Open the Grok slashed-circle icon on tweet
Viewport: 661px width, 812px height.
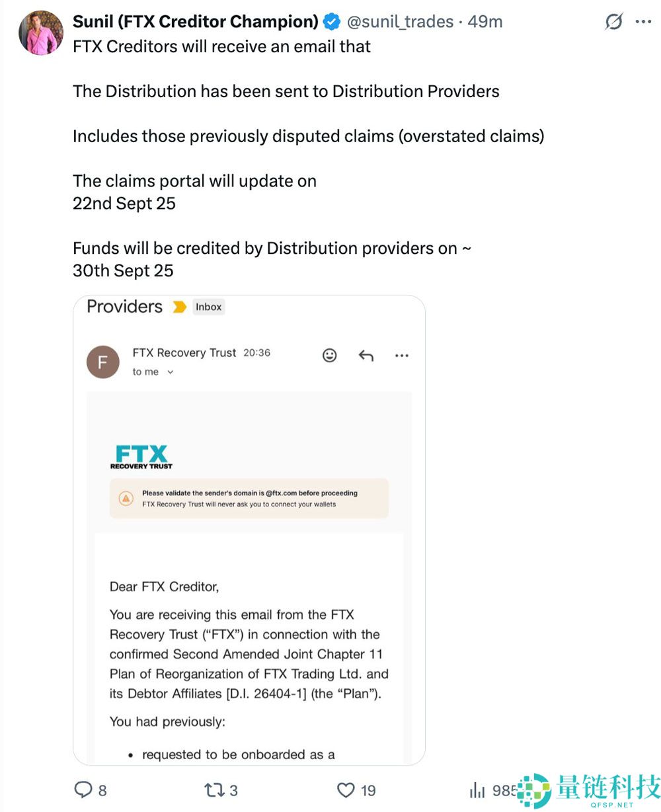[613, 22]
